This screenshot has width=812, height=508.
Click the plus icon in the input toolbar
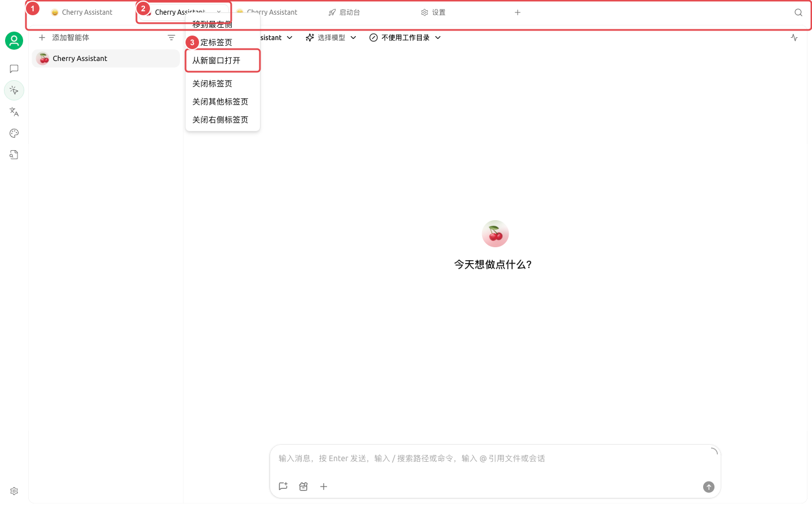pyautogui.click(x=324, y=487)
